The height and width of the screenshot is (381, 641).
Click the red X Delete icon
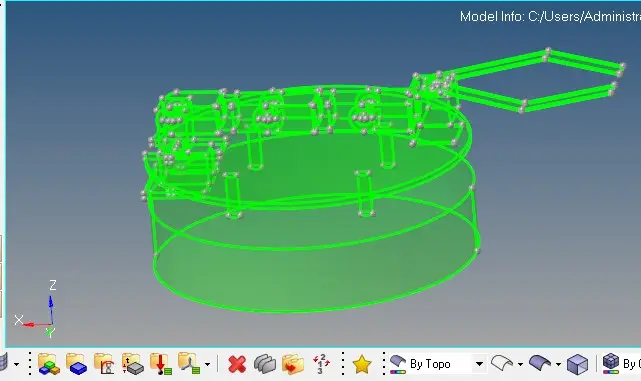(237, 364)
